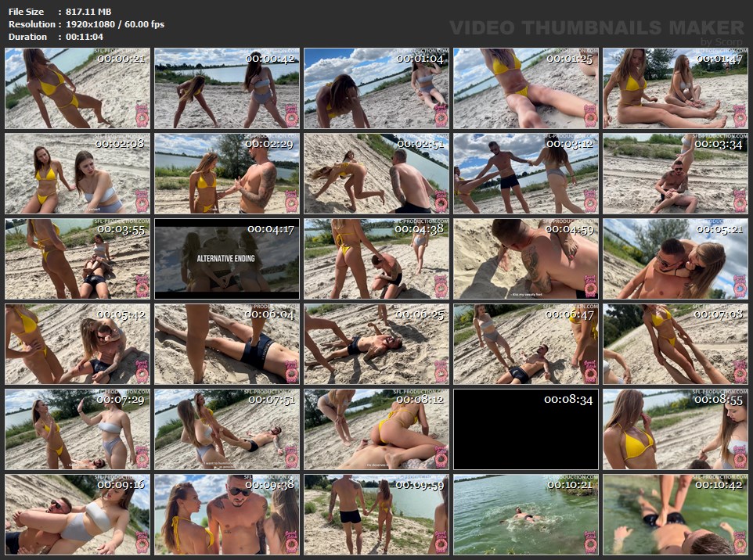The width and height of the screenshot is (753, 560).
Task: Click the frame timestamped 00:02:29
Action: (x=227, y=174)
